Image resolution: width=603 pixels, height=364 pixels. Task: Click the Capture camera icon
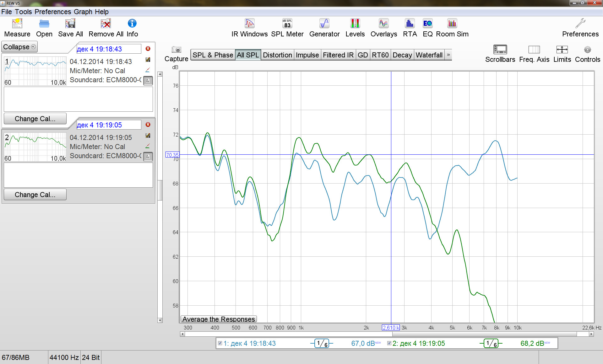(x=176, y=50)
